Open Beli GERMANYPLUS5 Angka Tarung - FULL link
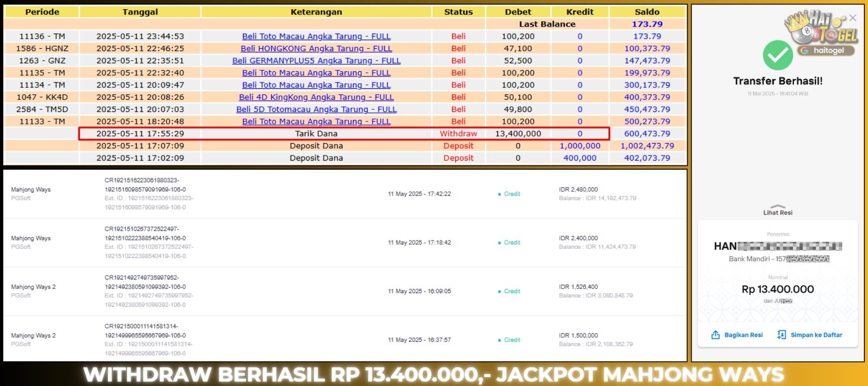 (x=316, y=60)
